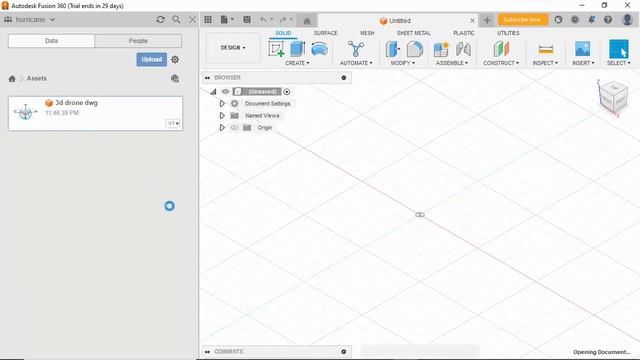Click the Create Form tool
Image resolution: width=640 pixels, height=360 pixels.
click(319, 49)
